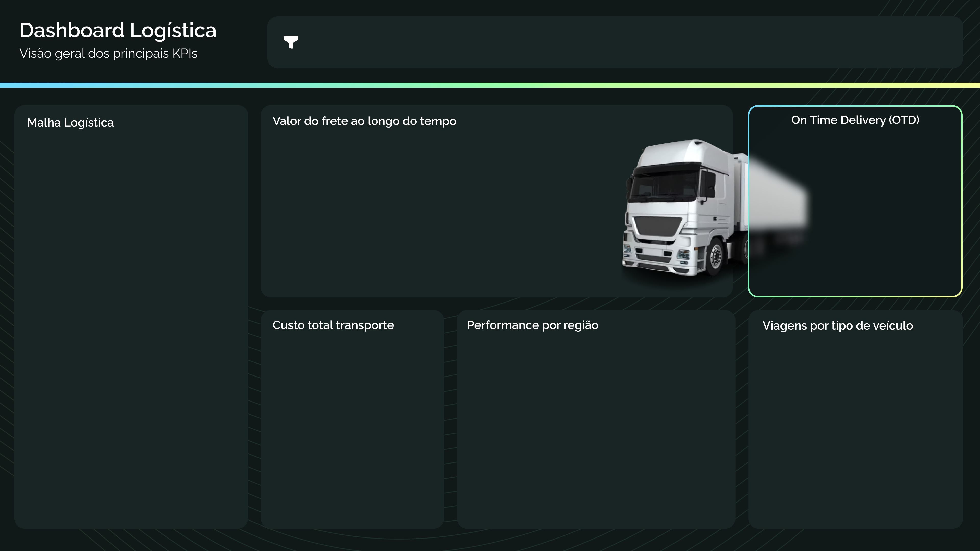
Task: Select the Performance por região heading
Action: pos(532,325)
